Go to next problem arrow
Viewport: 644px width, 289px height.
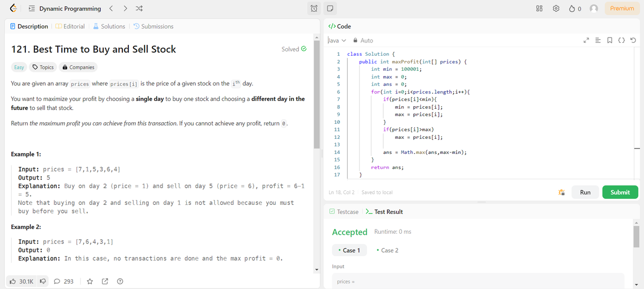(125, 9)
